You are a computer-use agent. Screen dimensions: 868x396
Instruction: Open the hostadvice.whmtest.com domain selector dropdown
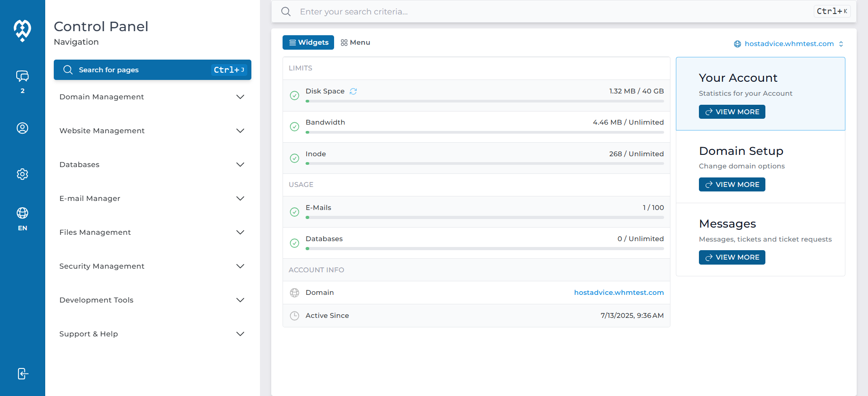click(789, 44)
